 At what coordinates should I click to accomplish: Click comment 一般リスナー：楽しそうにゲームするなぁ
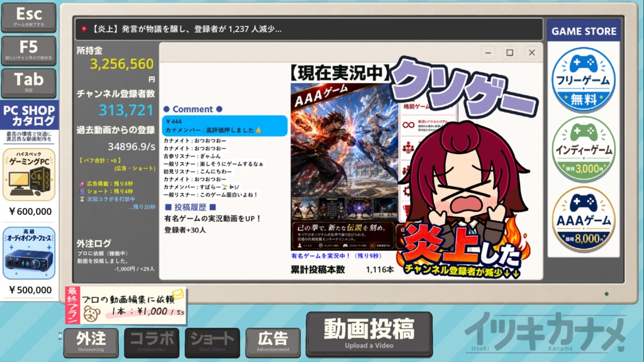click(213, 164)
